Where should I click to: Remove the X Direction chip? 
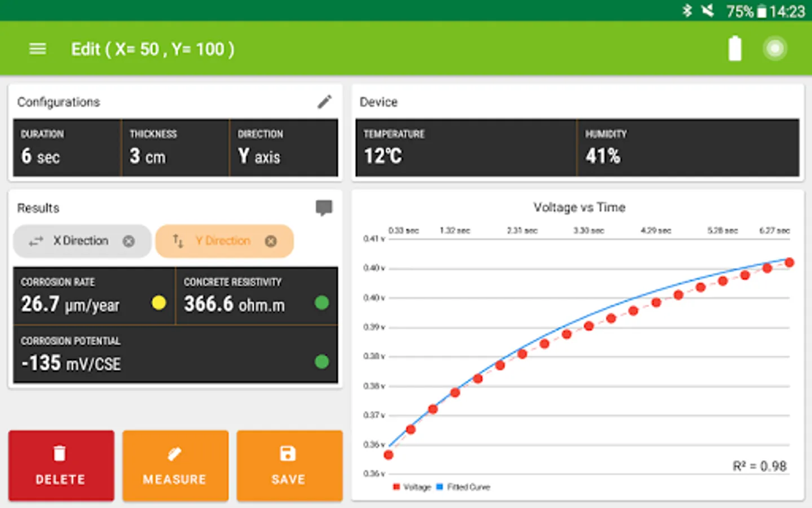129,241
